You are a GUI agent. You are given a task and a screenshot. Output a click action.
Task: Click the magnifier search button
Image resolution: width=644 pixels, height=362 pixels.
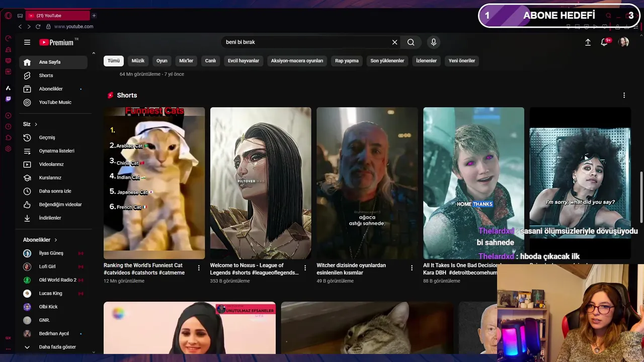(411, 42)
